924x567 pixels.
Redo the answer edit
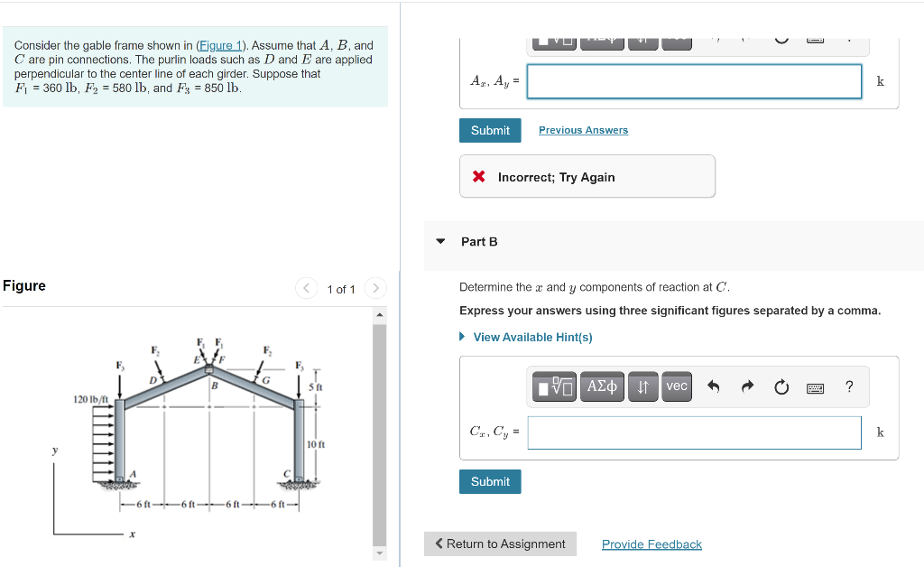tap(748, 386)
